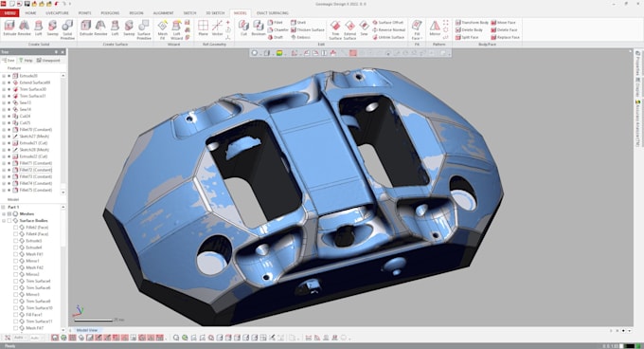Image resolution: width=644 pixels, height=349 pixels.
Task: Select the Untrim Surface tool
Action: (x=388, y=37)
